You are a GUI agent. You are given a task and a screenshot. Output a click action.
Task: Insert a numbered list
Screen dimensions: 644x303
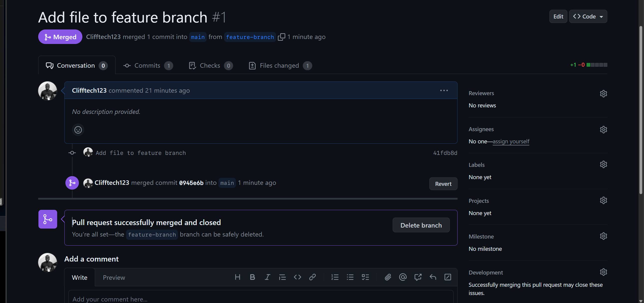pyautogui.click(x=335, y=277)
